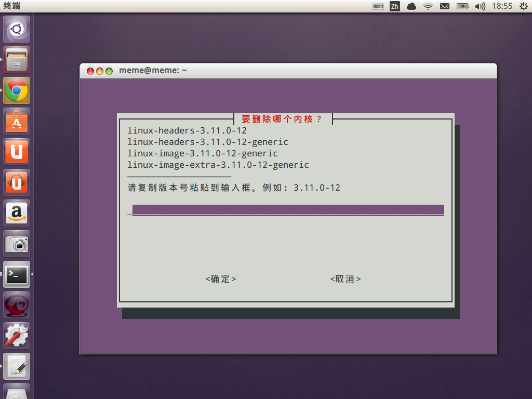Open the cloud indicator in panel
The height and width of the screenshot is (399, 532).
411,6
